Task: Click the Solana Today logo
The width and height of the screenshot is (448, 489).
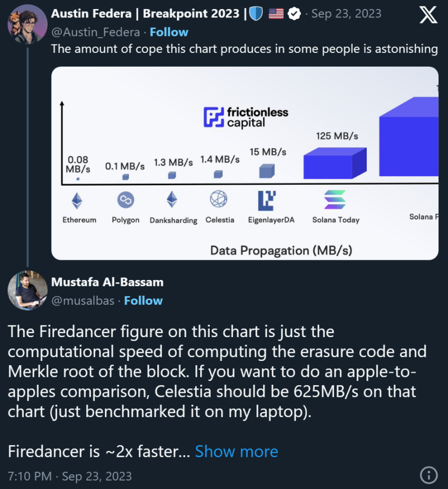Action: pos(335,200)
